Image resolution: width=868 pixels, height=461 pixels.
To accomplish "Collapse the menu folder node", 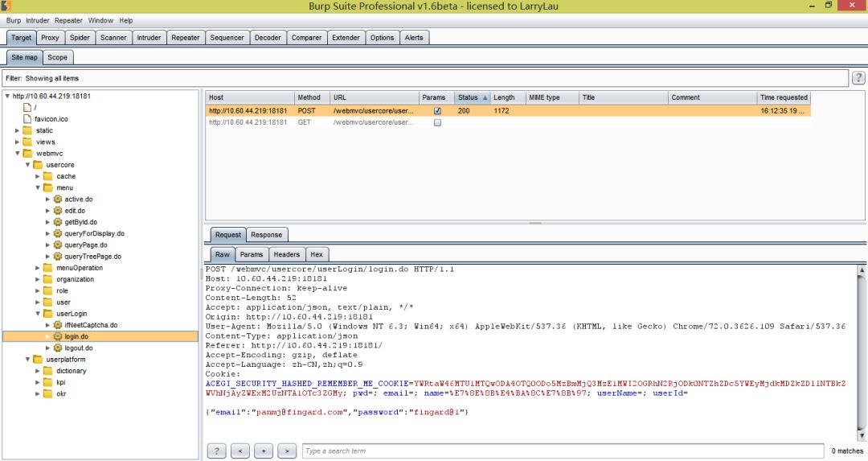I will click(38, 187).
